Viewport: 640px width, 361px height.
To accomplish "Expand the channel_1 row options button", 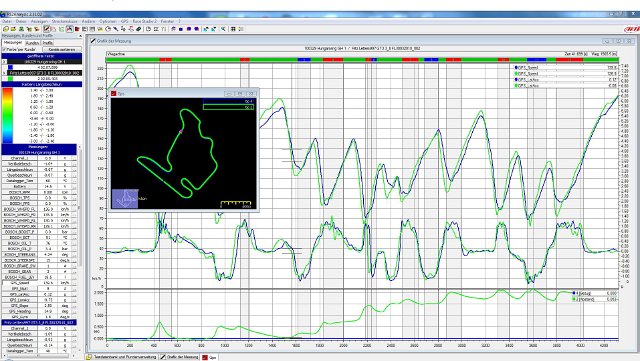I will click(74, 158).
